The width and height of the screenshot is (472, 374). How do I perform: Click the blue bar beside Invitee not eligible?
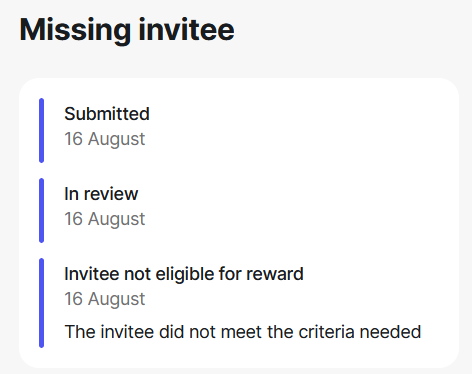(41, 303)
